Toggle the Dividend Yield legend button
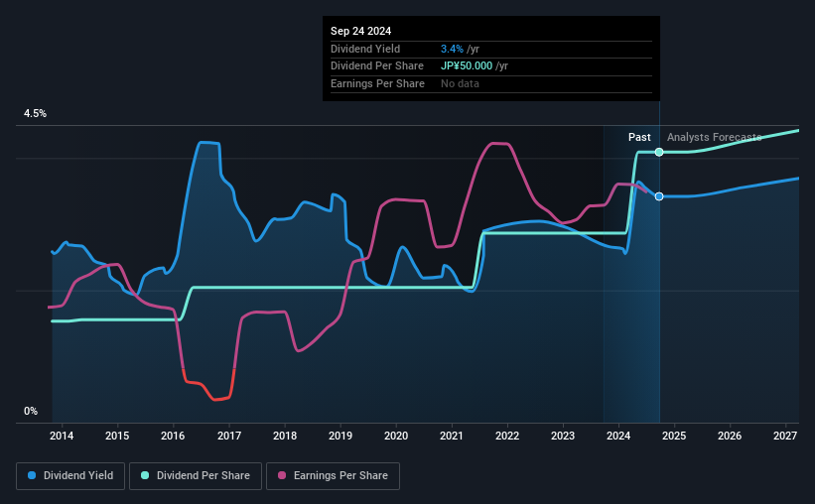Screen dimensions: 815x504 pos(70,476)
